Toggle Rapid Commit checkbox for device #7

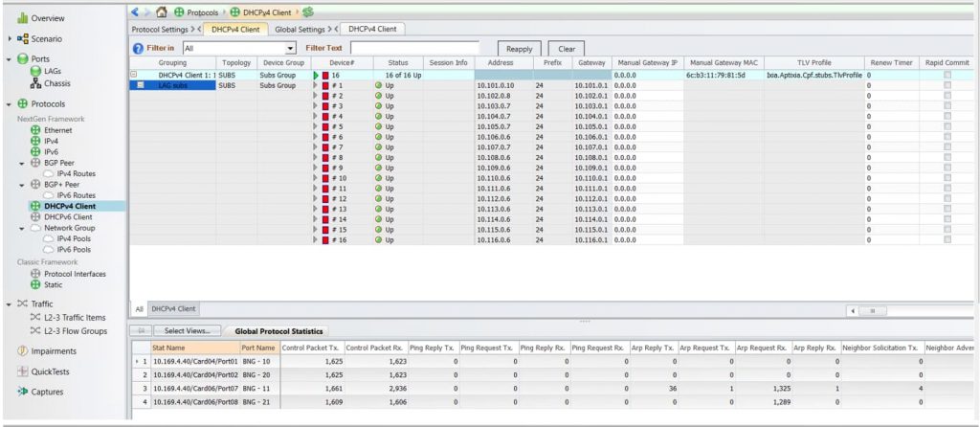(947, 146)
